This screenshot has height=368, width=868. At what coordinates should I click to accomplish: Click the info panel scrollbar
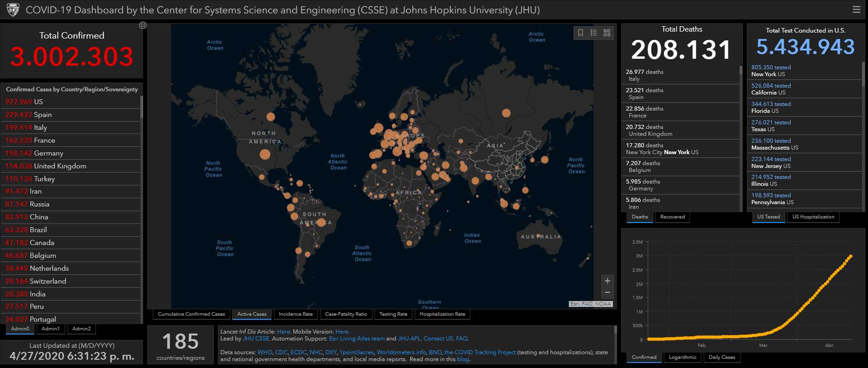coord(615,329)
